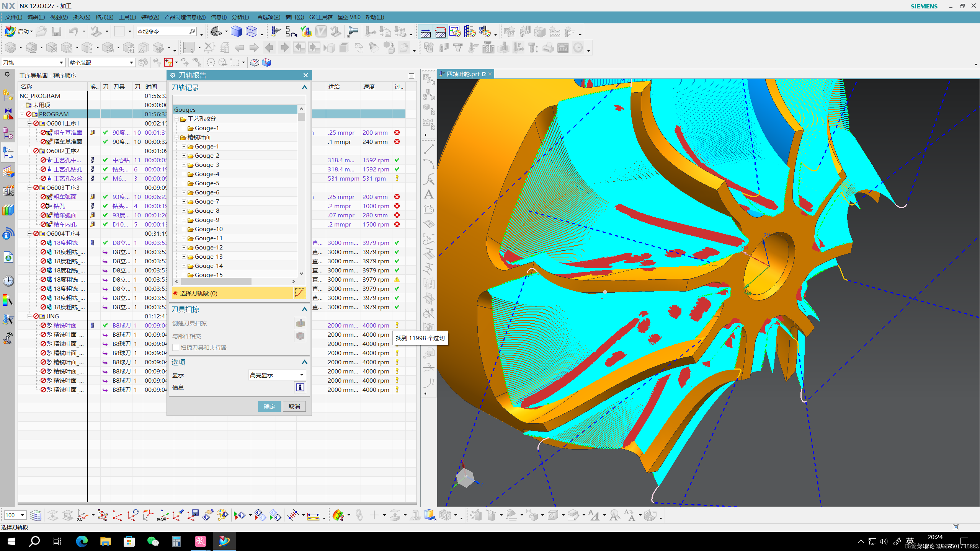The width and height of the screenshot is (980, 551).
Task: Click the wireframe cube view icon
Action: 252,31
